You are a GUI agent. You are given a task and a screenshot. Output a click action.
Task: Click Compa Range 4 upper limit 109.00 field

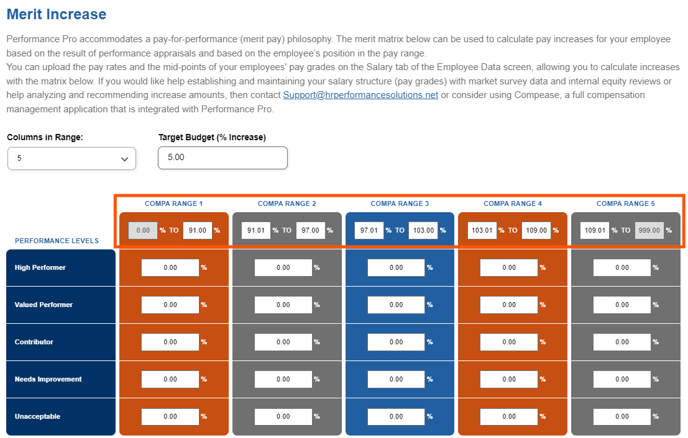pyautogui.click(x=536, y=230)
